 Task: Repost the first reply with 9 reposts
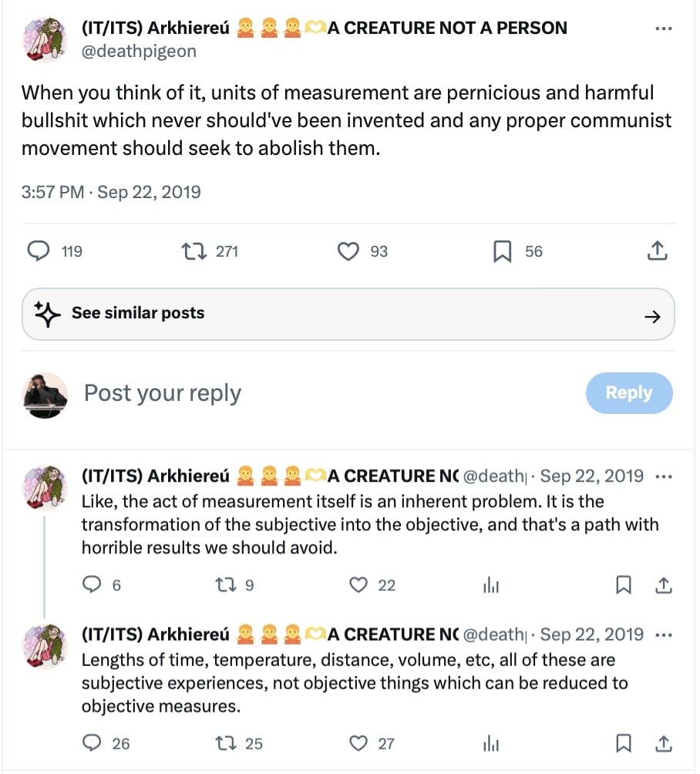[226, 585]
